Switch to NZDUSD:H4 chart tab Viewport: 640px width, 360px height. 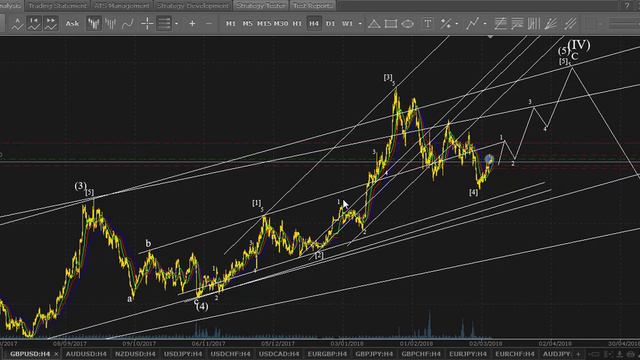135,354
